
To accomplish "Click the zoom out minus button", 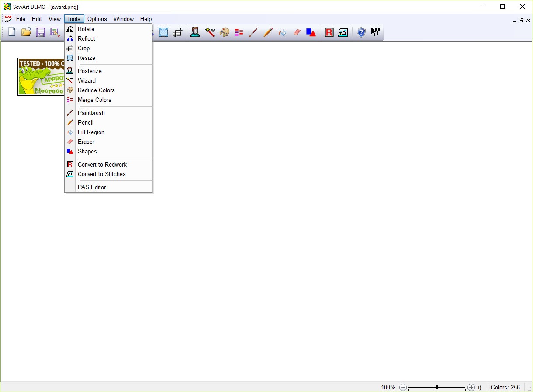I will tap(403, 387).
